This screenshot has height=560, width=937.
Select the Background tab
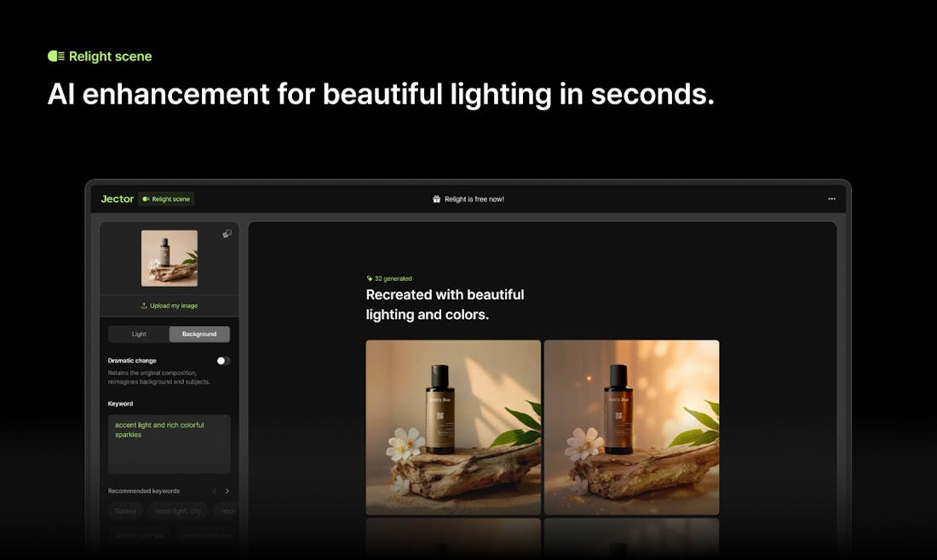199,334
